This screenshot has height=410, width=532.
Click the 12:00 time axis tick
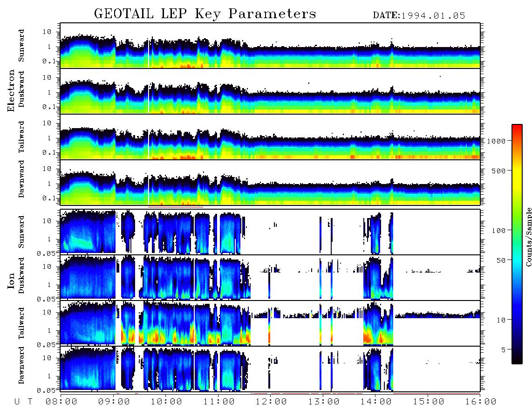pyautogui.click(x=272, y=402)
